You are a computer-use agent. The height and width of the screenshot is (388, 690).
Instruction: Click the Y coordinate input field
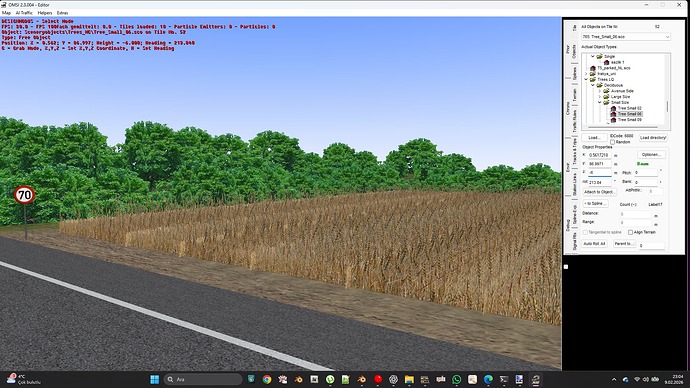(x=599, y=164)
